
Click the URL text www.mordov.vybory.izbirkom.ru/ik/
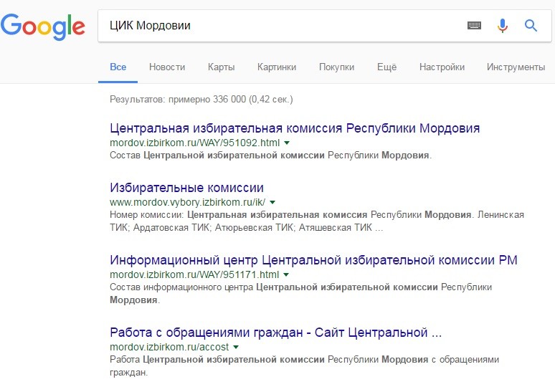[x=188, y=202]
